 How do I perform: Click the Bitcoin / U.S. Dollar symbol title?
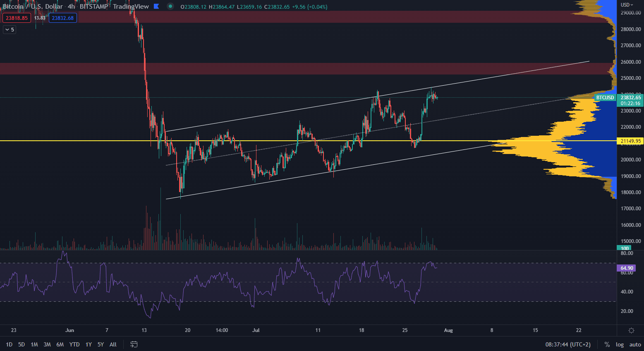click(x=33, y=7)
